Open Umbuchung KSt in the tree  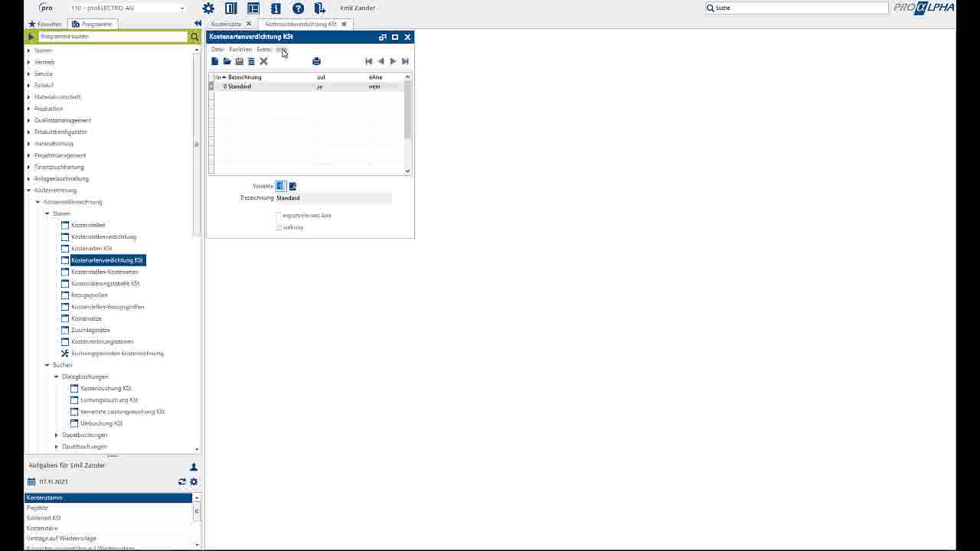point(101,423)
